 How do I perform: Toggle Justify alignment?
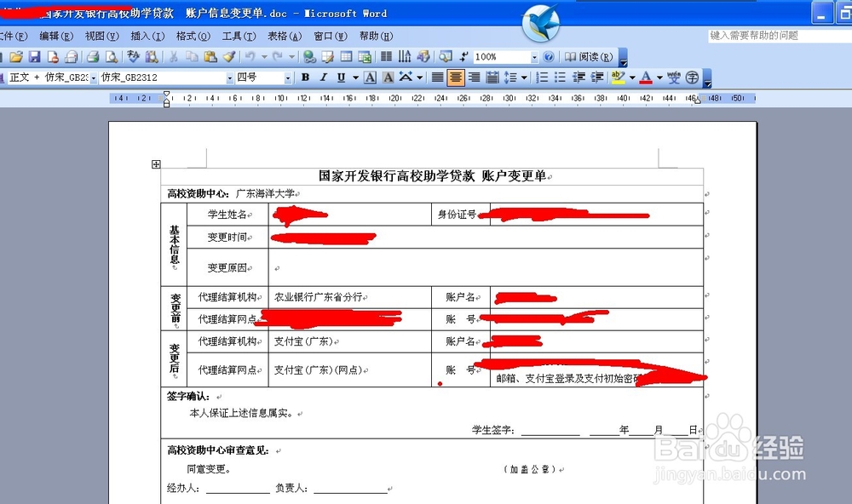pos(437,77)
